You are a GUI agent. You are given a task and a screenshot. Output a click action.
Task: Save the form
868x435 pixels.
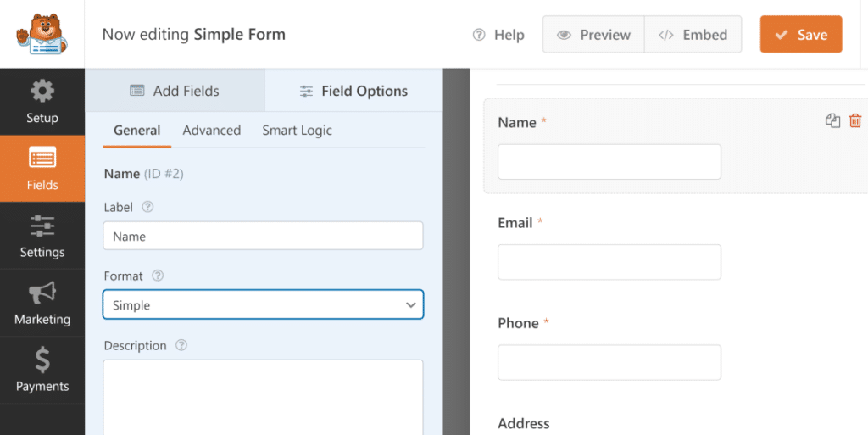click(801, 34)
